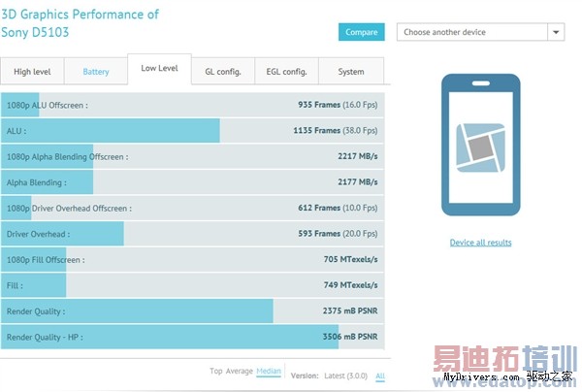Viewport: 582px width, 392px height.
Task: Click the 1080p ALU Offscreen row
Action: click(193, 105)
